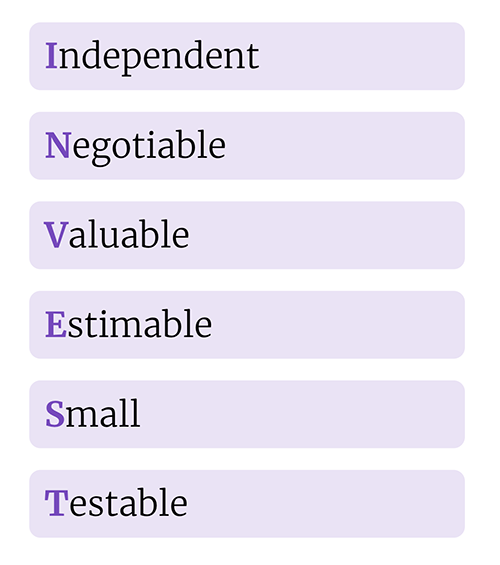Viewport: 500px width, 565px height.
Task: Click the black text 'estable'
Action: 128,503
